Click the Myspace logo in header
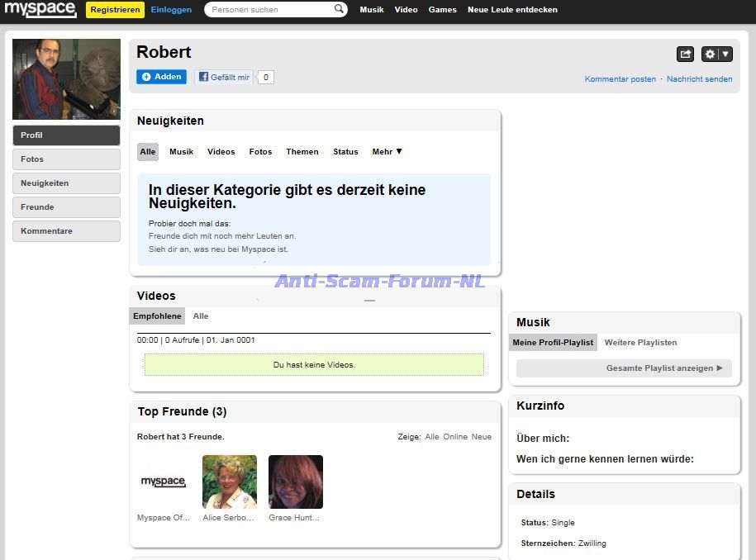The width and height of the screenshot is (756, 560). click(x=40, y=10)
